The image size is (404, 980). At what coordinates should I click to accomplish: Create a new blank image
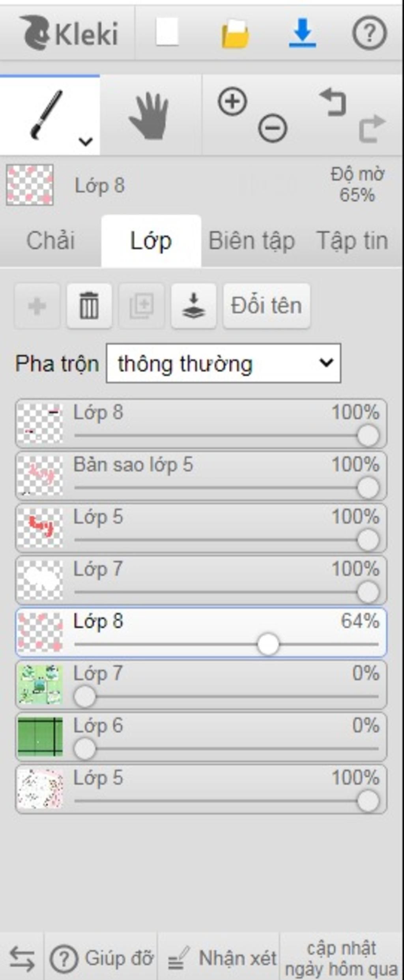(167, 32)
